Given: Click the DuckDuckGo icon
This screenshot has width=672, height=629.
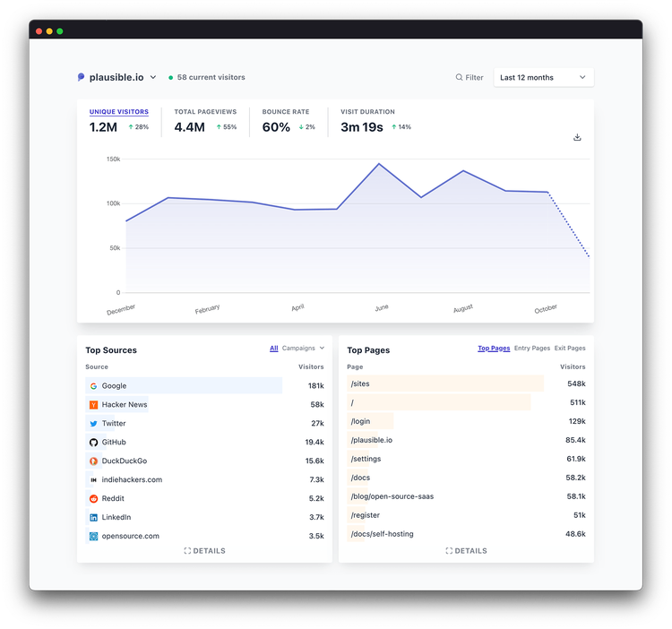Looking at the screenshot, I should click(93, 461).
